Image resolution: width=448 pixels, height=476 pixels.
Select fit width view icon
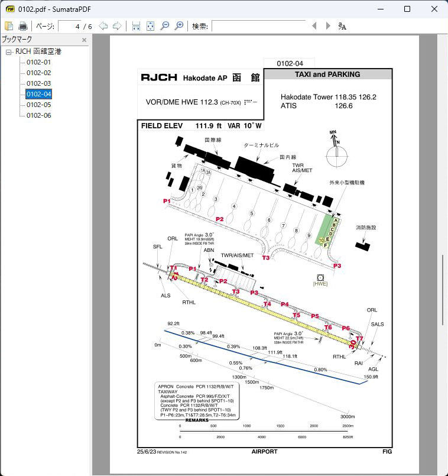(x=136, y=26)
